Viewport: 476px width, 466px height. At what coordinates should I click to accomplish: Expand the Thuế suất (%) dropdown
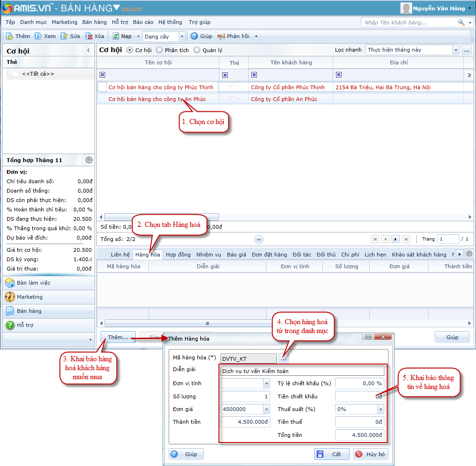[x=380, y=409]
